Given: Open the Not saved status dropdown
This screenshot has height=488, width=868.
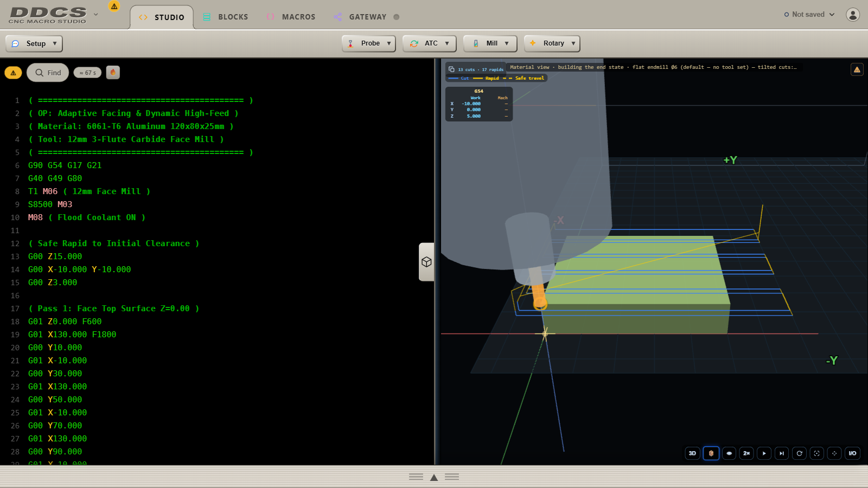Looking at the screenshot, I should point(809,15).
